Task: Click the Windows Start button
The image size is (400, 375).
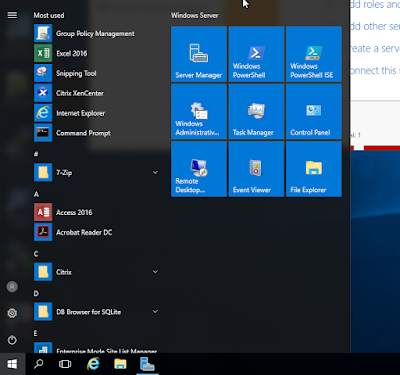Action: click(12, 364)
